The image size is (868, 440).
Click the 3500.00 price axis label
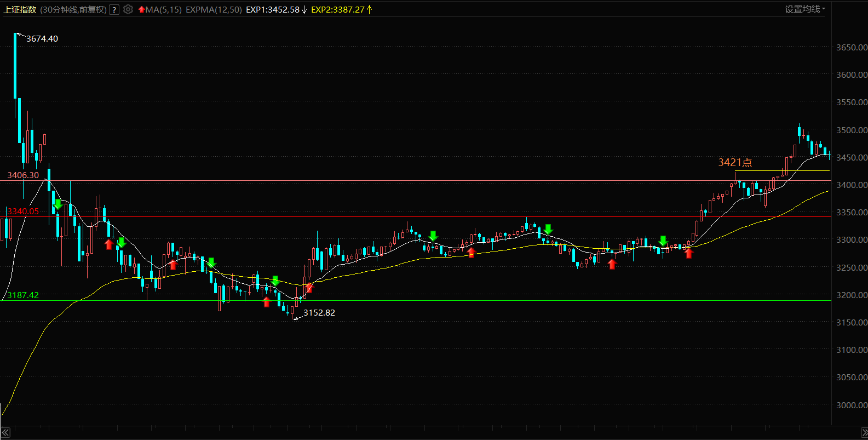(852, 130)
